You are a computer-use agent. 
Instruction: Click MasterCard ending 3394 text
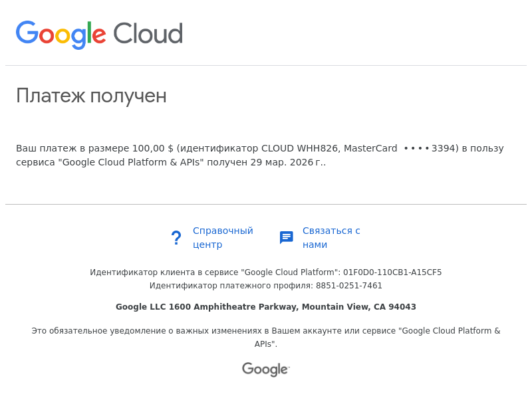click(x=401, y=148)
